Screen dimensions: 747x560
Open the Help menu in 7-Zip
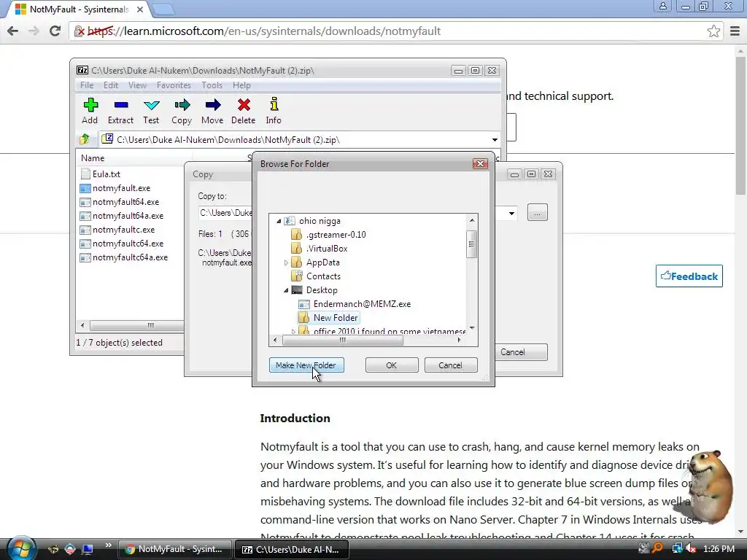point(241,85)
